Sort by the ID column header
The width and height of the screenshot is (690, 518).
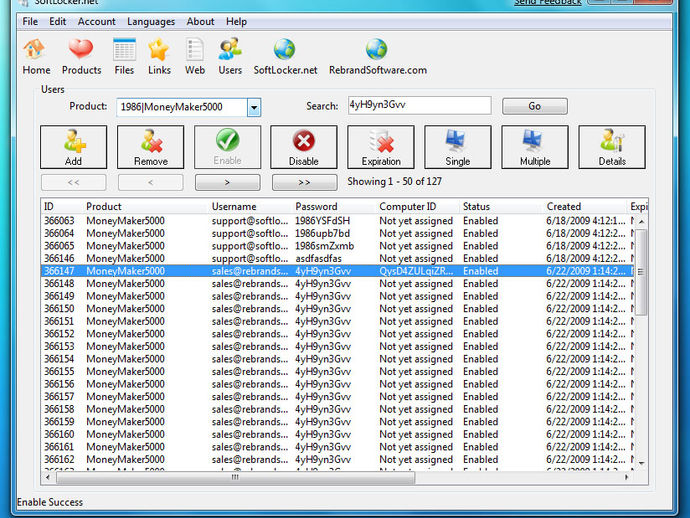tap(62, 206)
